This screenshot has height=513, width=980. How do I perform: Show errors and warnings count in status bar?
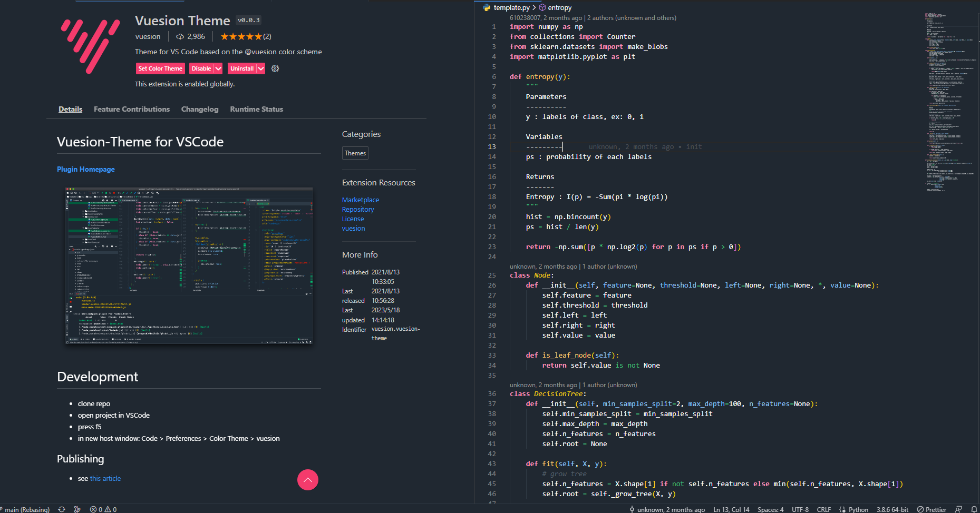[x=103, y=509]
